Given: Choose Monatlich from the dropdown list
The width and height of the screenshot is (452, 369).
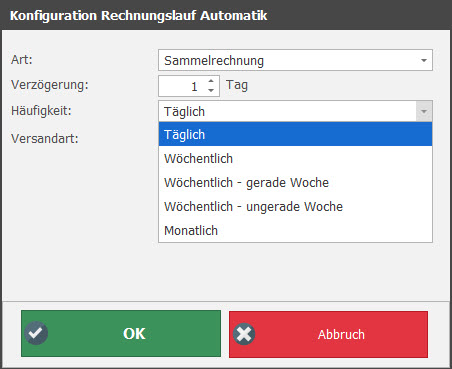Looking at the screenshot, I should click(x=295, y=230).
